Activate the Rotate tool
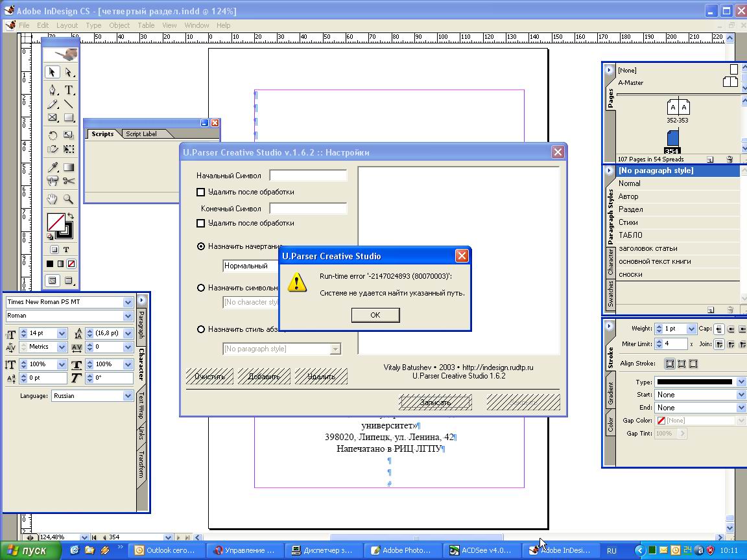The image size is (747, 560). [x=52, y=135]
